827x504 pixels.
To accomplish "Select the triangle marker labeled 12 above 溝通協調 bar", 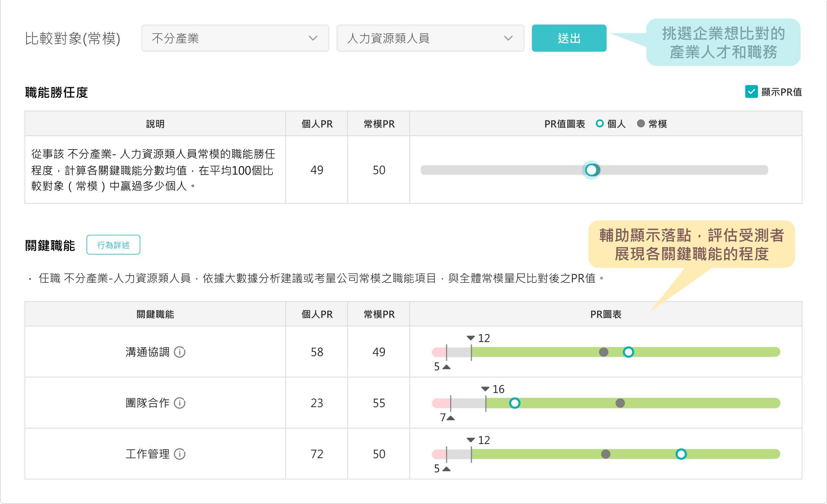I will (x=470, y=338).
